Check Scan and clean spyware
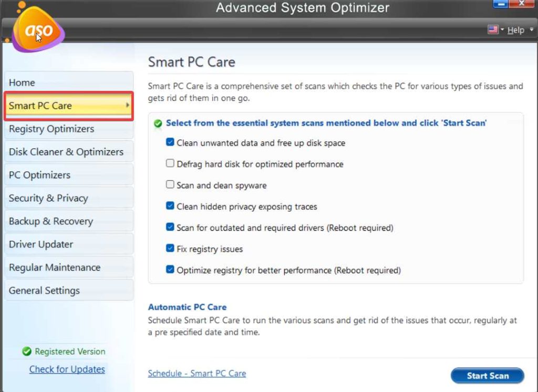This screenshot has height=392, width=538. coord(170,184)
